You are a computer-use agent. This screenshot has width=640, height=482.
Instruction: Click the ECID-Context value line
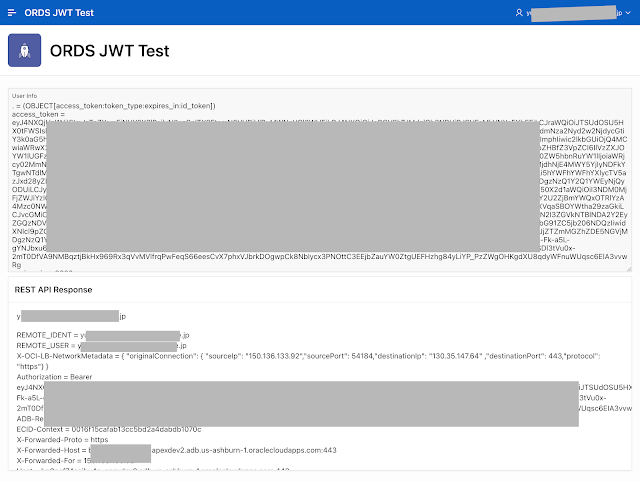coord(109,429)
